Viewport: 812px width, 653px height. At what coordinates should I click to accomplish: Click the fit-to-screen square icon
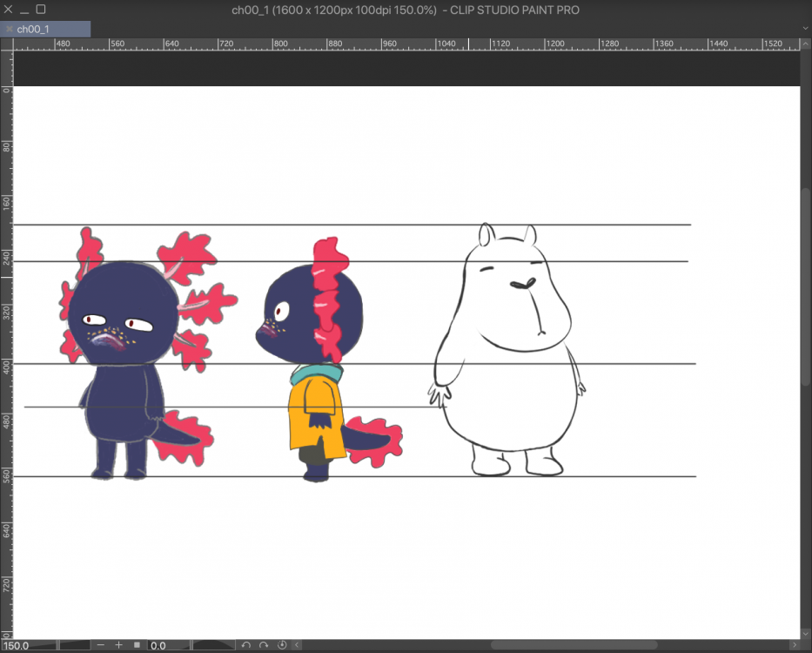tap(137, 644)
